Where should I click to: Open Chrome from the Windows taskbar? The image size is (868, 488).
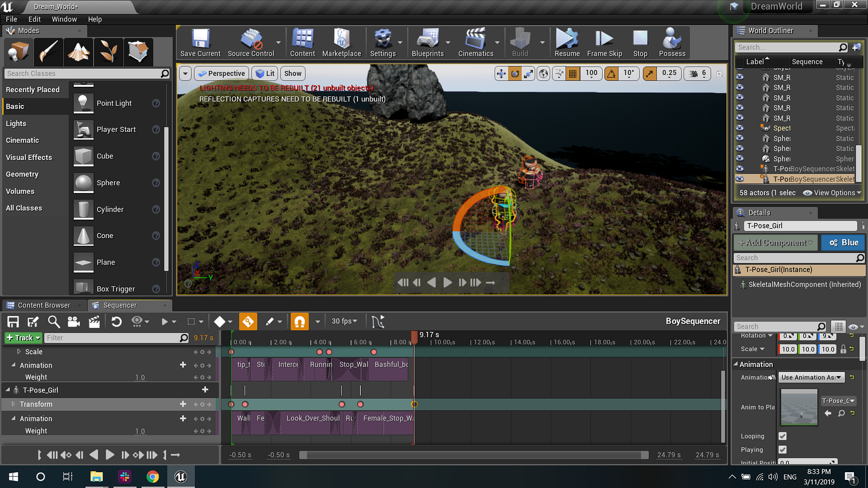152,477
